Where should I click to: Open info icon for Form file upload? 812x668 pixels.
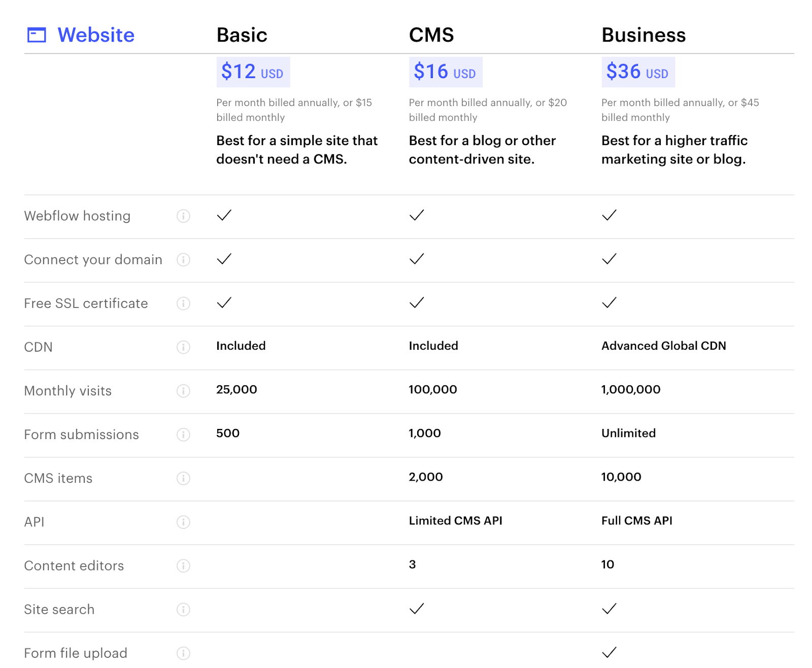(183, 653)
